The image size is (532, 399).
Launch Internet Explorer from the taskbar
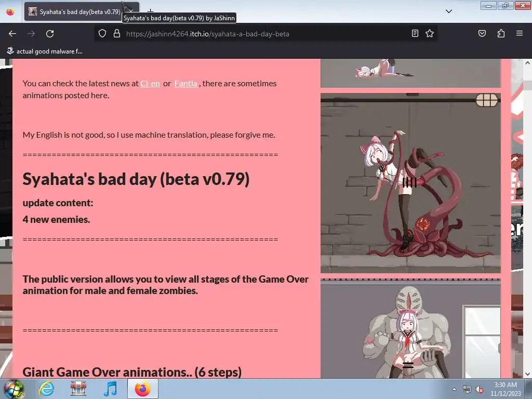[x=46, y=389]
